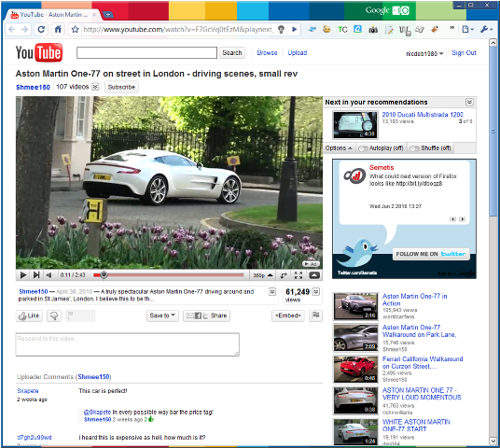Open d7gh2u99wd commenter profile link
Viewport: 500px width, 448px height.
click(35, 438)
